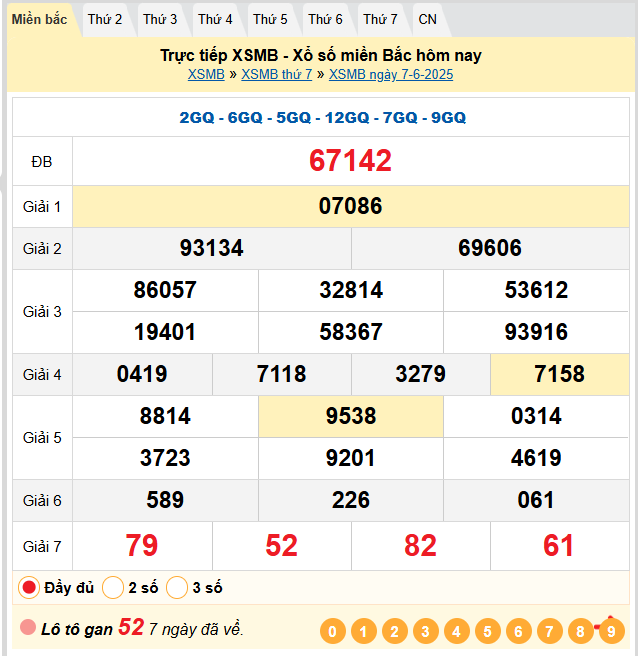Open the CN tab
638x656 pixels.
(428, 20)
